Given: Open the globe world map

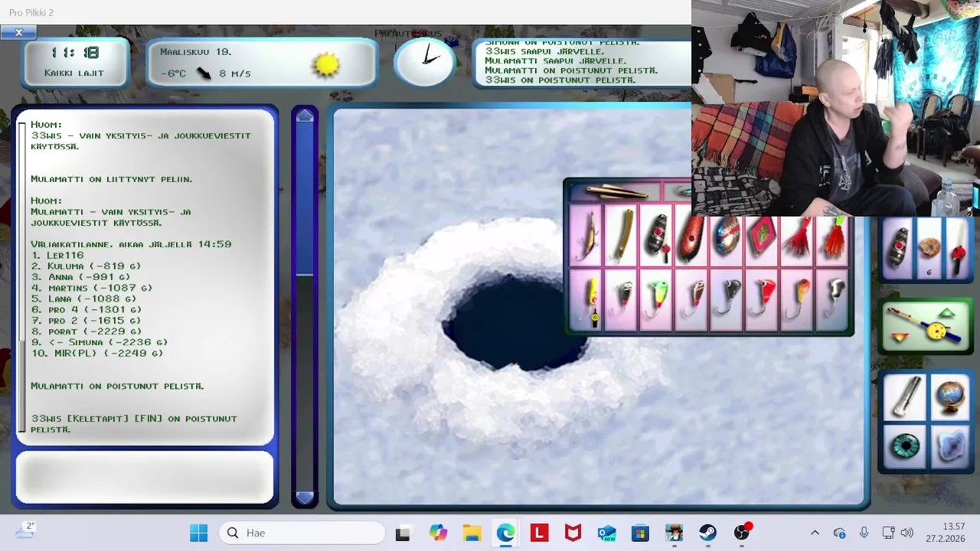Looking at the screenshot, I should coord(949,397).
